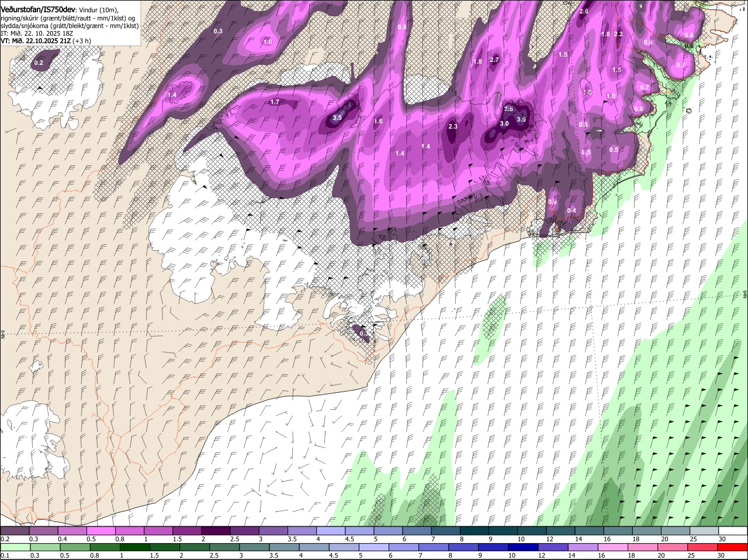Click the '0.1' label under the rain scale

[5, 555]
